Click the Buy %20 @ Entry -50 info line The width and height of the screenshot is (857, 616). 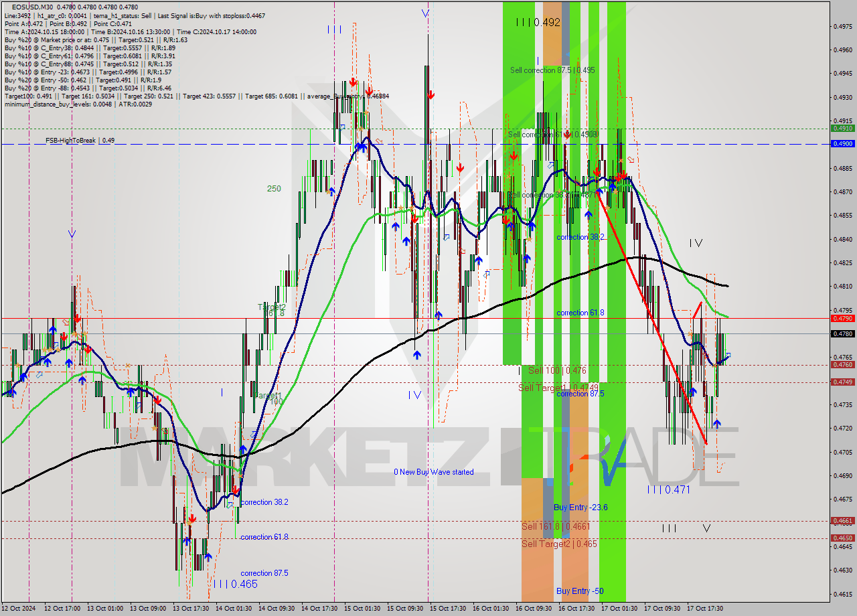pos(82,80)
